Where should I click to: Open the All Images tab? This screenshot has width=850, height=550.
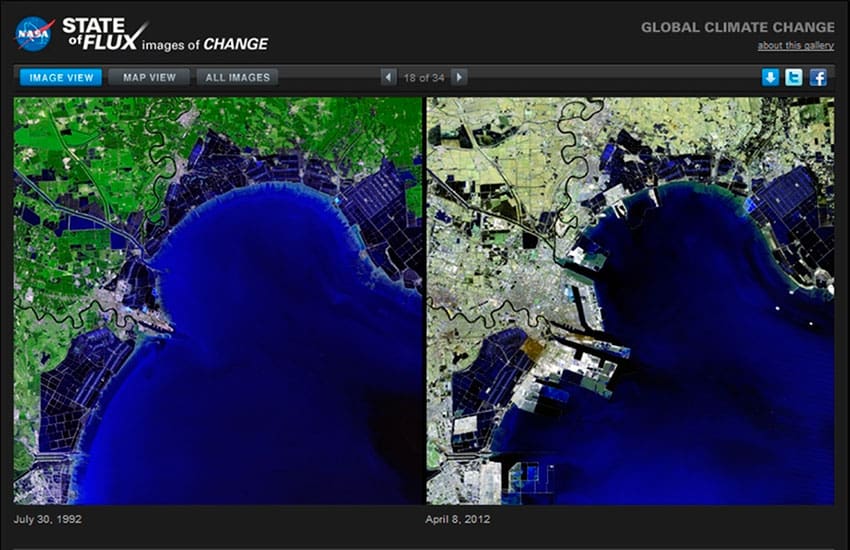[237, 77]
